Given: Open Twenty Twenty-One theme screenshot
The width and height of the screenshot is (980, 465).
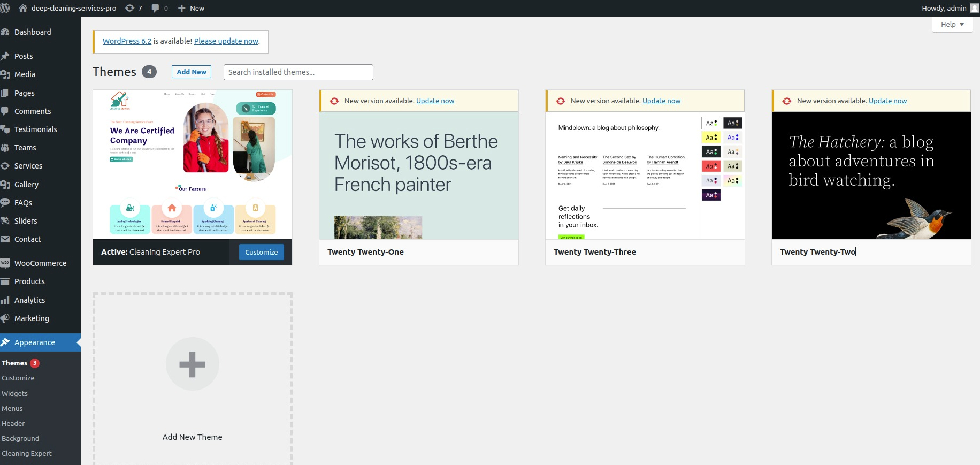Looking at the screenshot, I should coord(419,176).
